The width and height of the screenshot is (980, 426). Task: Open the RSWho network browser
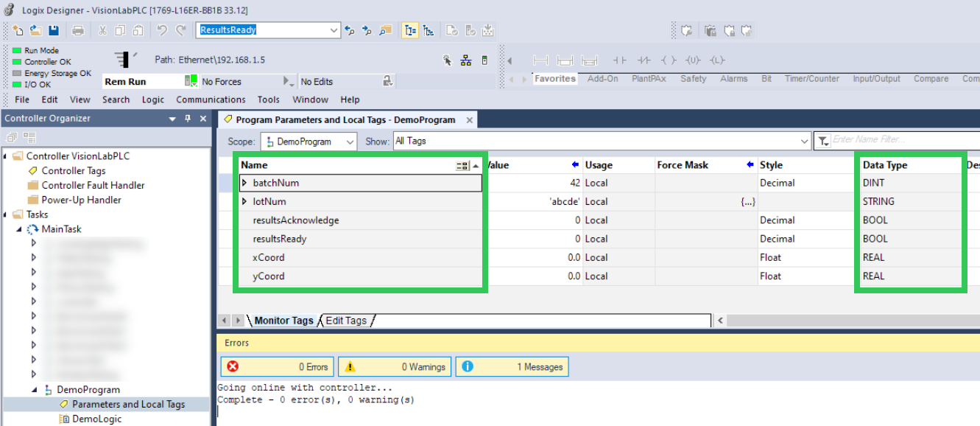coord(465,59)
